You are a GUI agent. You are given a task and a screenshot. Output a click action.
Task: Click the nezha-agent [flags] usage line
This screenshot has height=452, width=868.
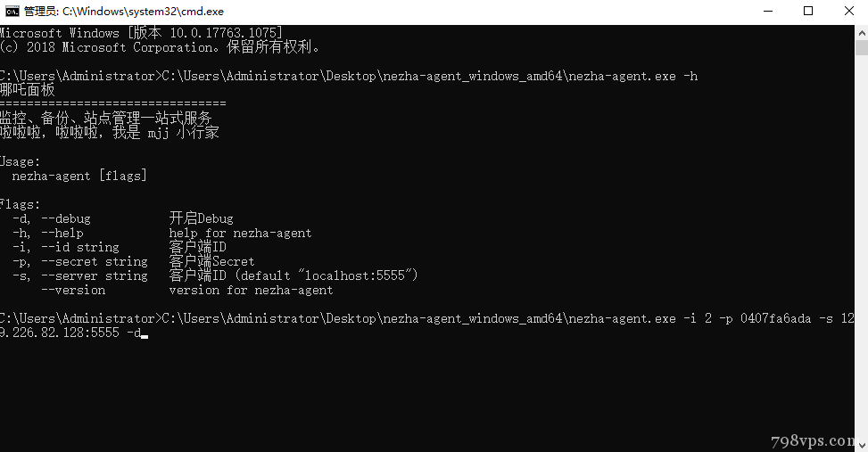tap(79, 176)
